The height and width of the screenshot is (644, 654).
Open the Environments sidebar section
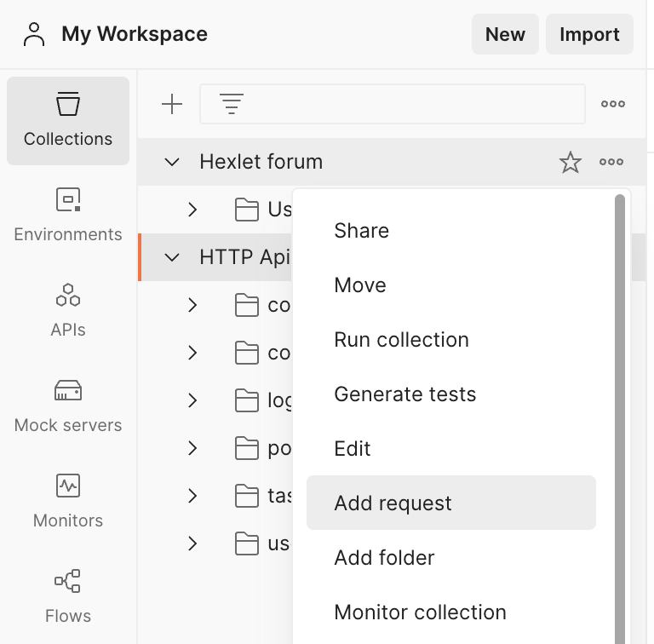(x=68, y=216)
